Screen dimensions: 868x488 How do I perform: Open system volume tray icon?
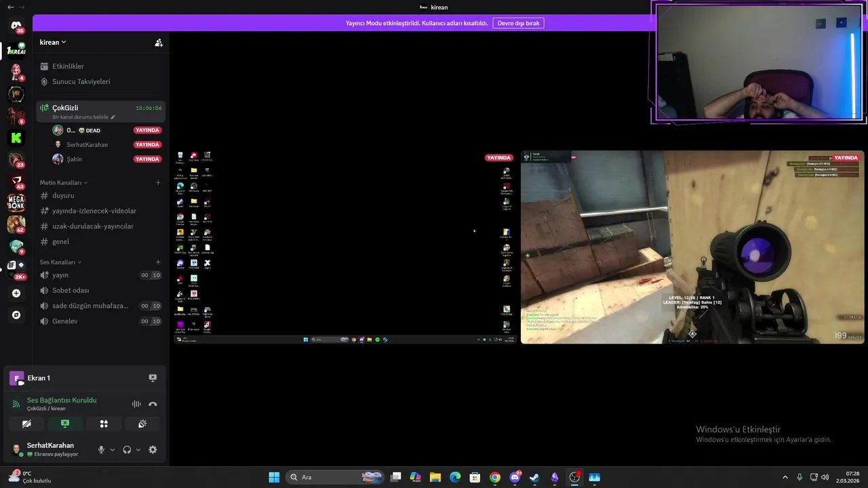pyautogui.click(x=825, y=477)
